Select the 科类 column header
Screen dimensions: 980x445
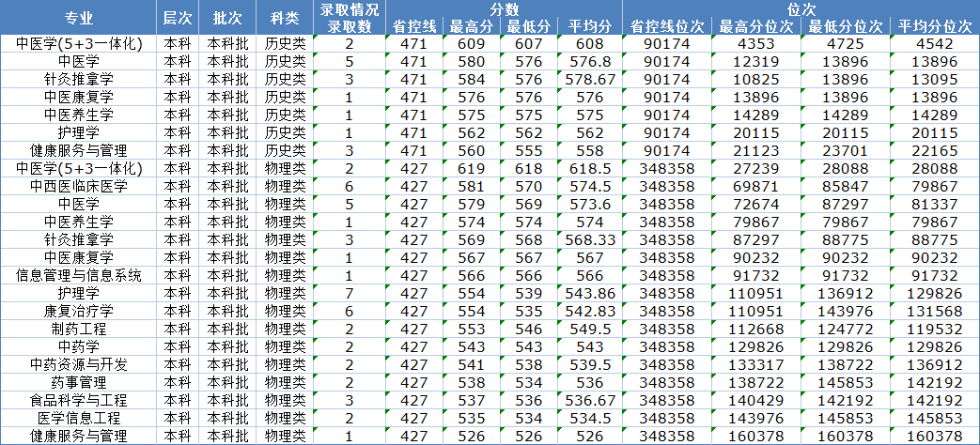(285, 18)
